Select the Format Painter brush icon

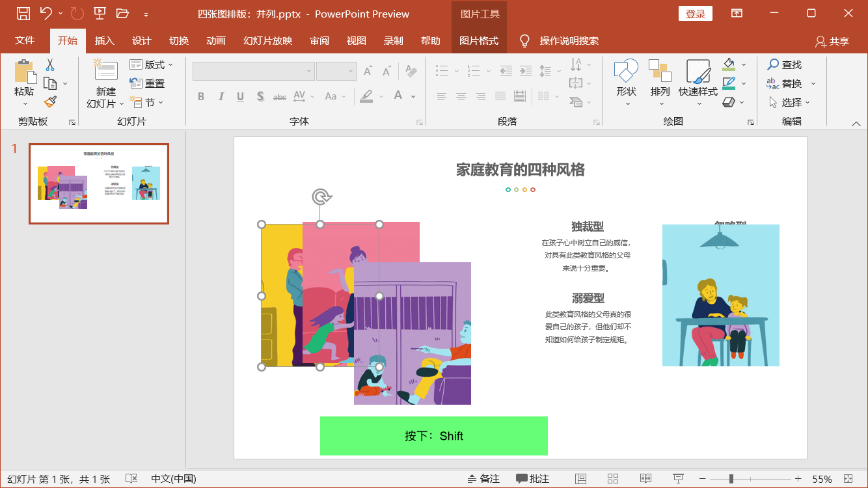pyautogui.click(x=50, y=102)
